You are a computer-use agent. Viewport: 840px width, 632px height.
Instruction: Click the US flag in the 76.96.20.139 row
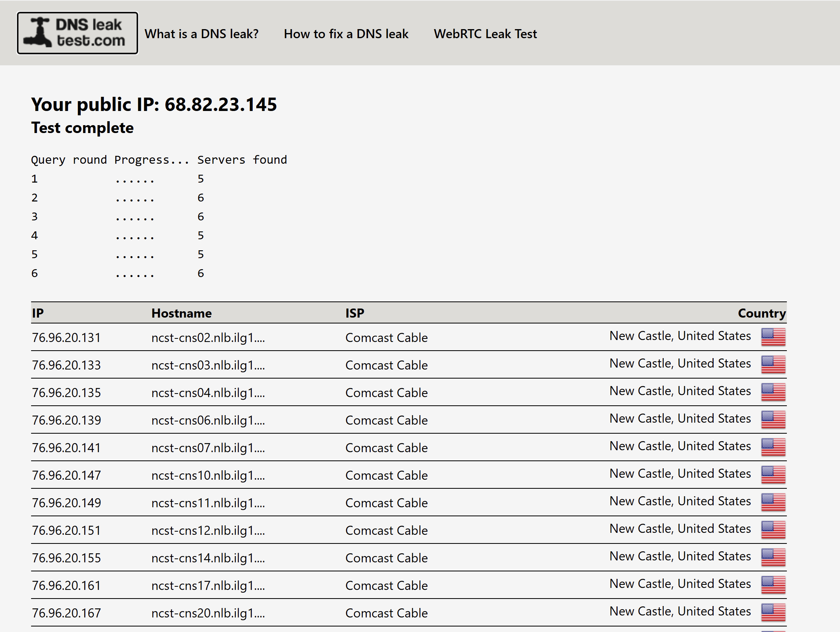click(773, 419)
